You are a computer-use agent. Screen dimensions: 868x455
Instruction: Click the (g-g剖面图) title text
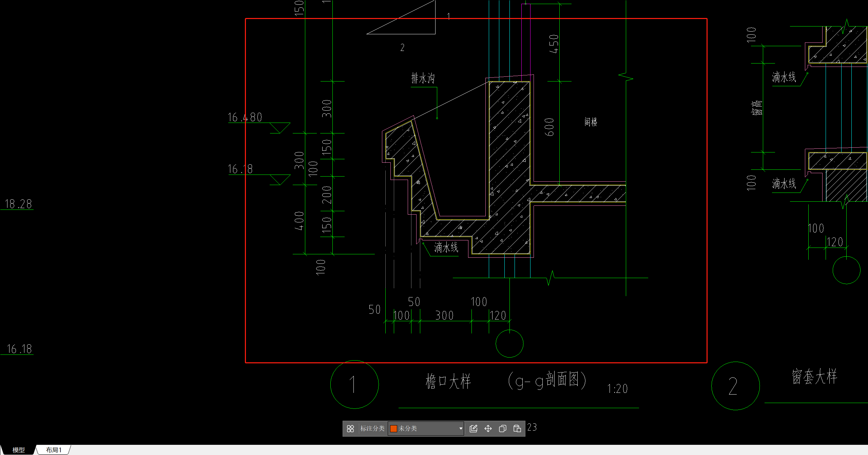tap(547, 380)
